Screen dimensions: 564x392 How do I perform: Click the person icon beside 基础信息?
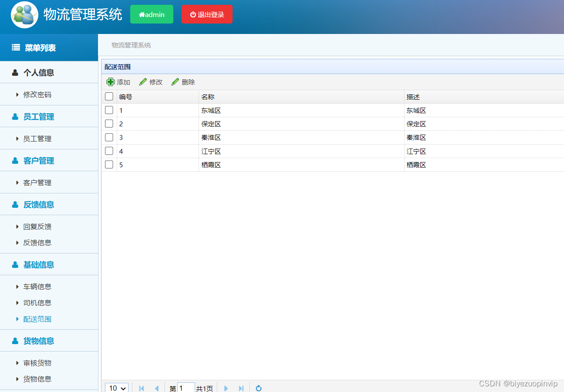coord(15,264)
